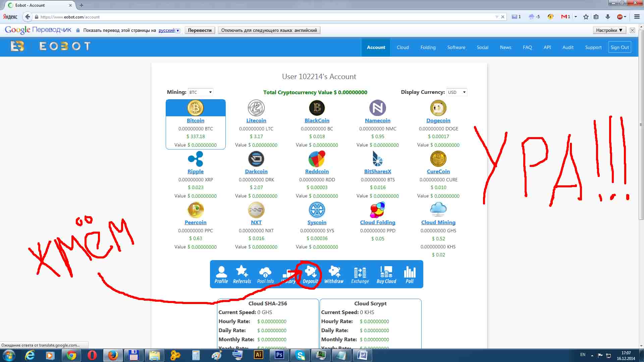Click the browser back button

[28, 17]
